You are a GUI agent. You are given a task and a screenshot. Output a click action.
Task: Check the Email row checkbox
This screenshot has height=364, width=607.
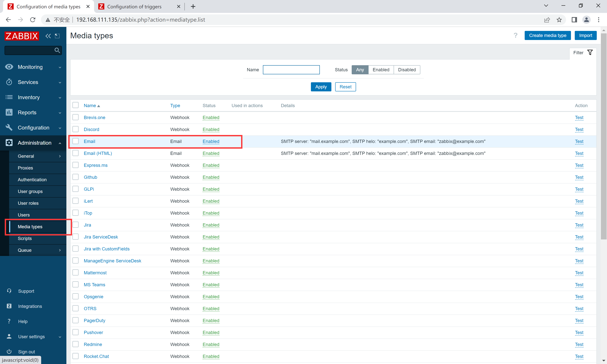[75, 141]
